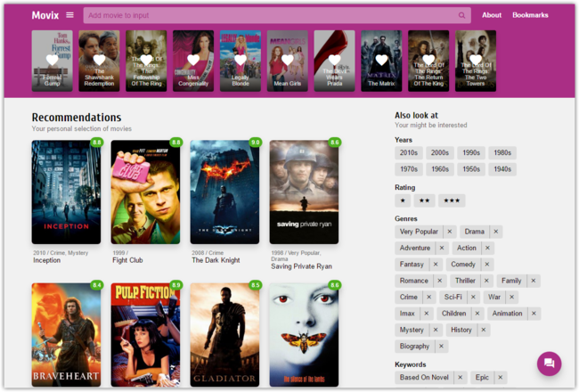
Task: Remove the Thriller genre tag
Action: [x=486, y=281]
